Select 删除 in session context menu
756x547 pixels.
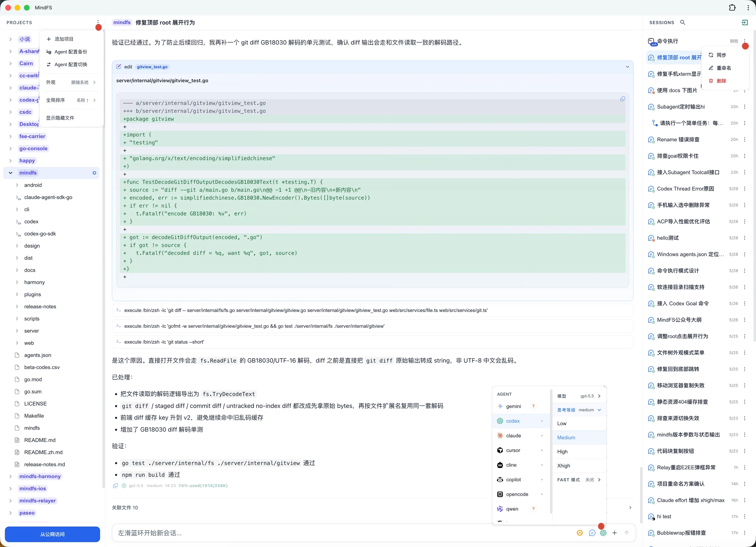point(725,81)
